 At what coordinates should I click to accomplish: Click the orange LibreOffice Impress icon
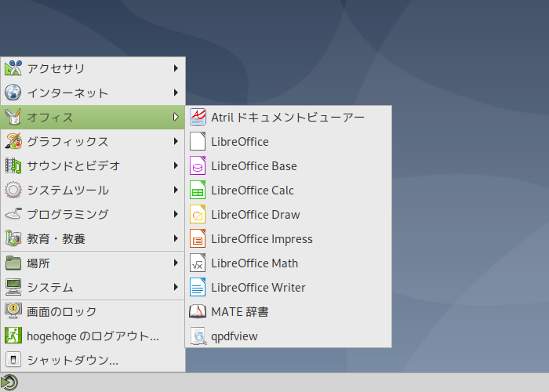tap(198, 238)
